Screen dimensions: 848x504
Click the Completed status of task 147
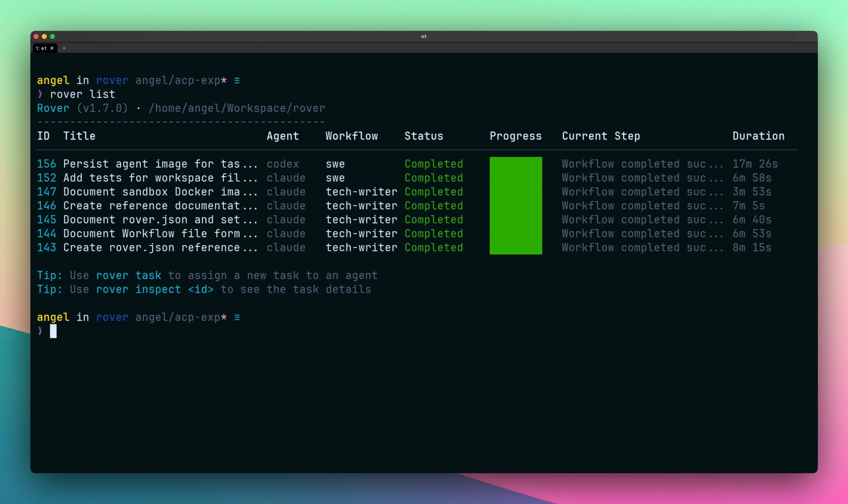click(x=434, y=192)
